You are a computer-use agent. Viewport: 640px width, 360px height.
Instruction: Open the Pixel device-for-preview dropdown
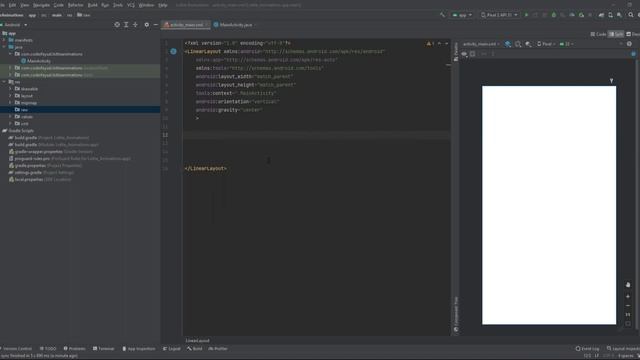point(546,44)
